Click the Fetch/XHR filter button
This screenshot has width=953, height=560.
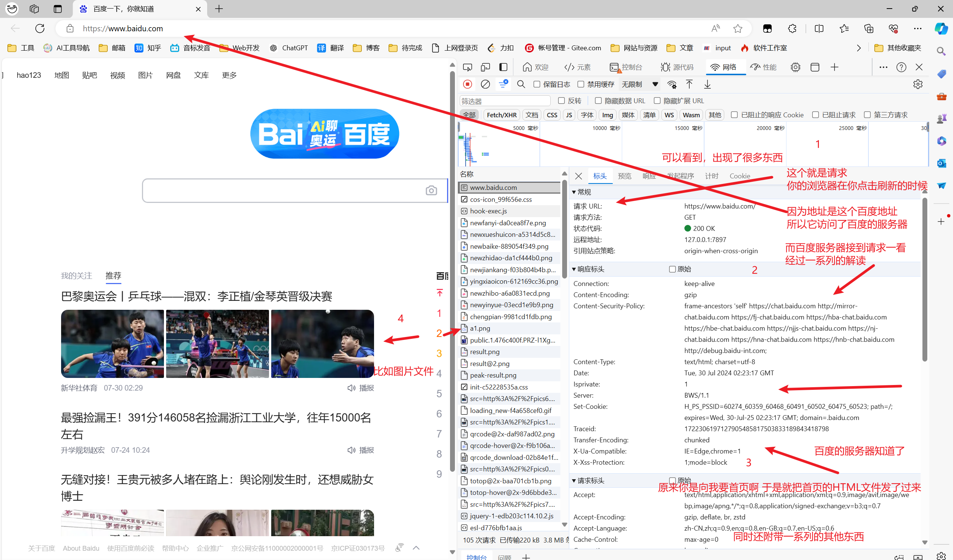click(501, 115)
